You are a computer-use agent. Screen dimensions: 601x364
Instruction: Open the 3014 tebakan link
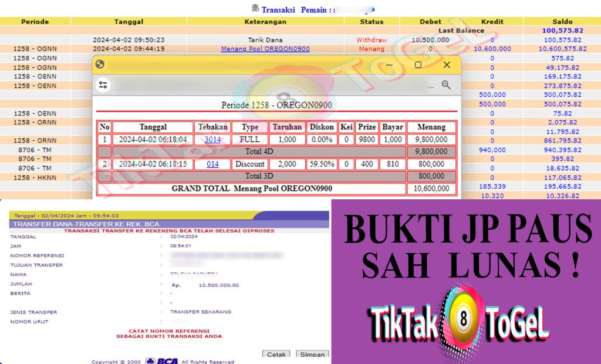[x=212, y=140]
